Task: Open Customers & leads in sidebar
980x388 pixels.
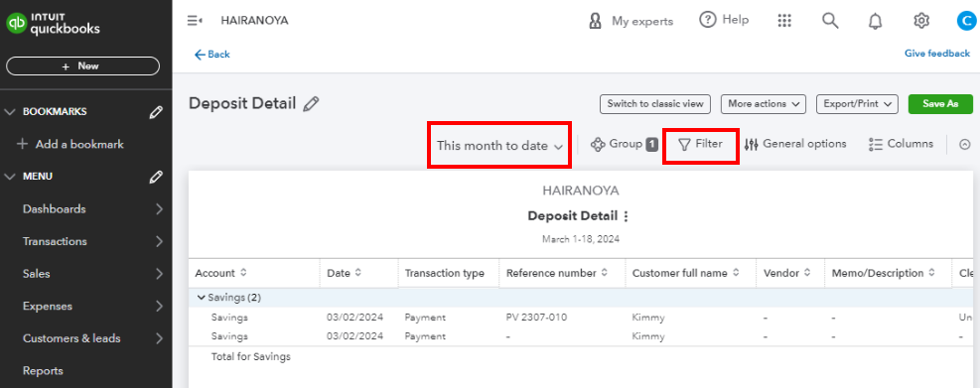Action: point(71,338)
